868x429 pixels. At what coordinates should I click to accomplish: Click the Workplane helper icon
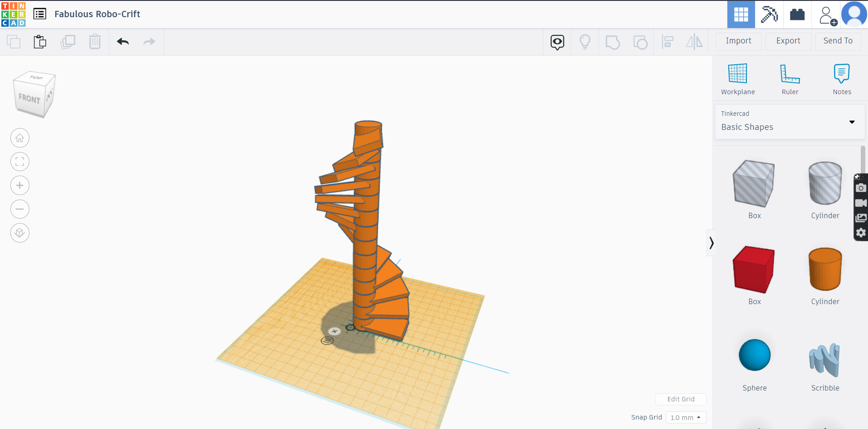pyautogui.click(x=738, y=77)
